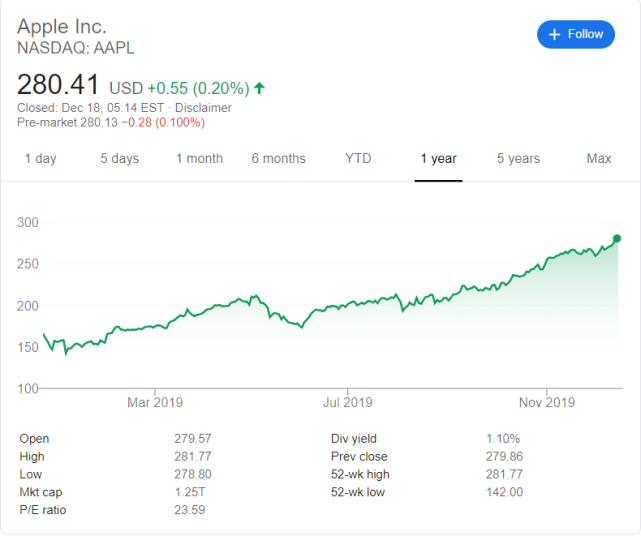Click the Mkt cap label
Image resolution: width=641 pixels, height=536 pixels.
41,492
